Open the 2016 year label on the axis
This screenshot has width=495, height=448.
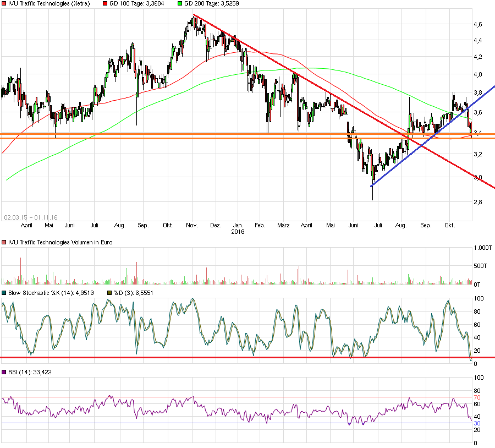[237, 231]
